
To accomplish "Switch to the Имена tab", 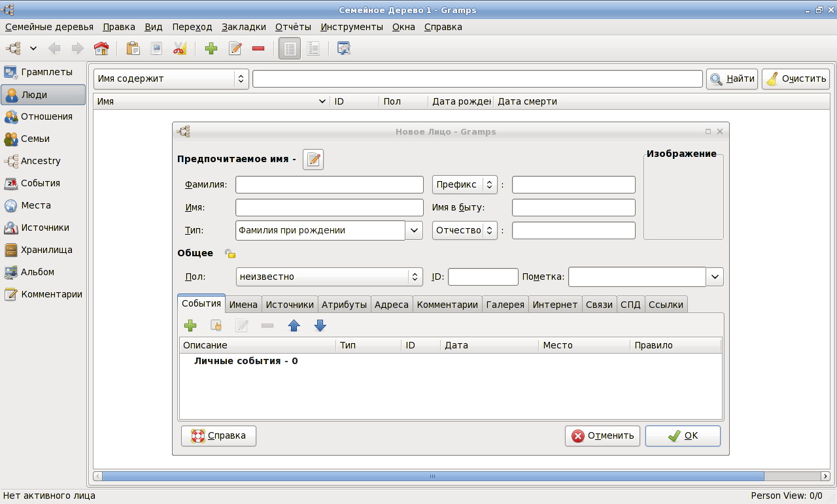I will tap(244, 305).
